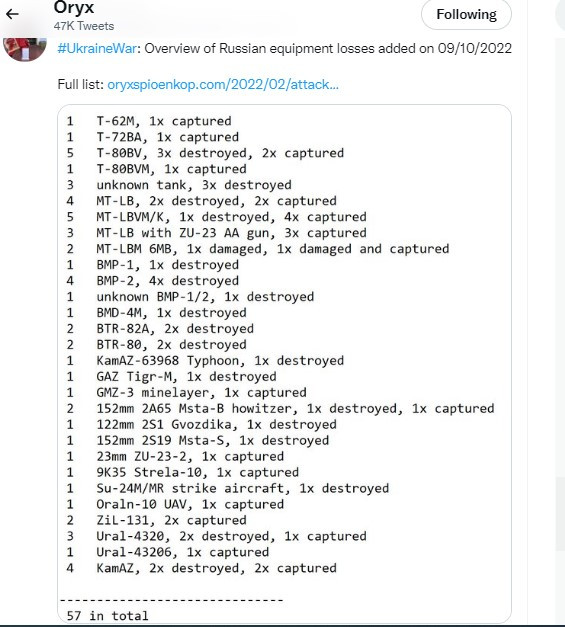Screen dimensions: 565x627
Task: Click the Following button
Action: pyautogui.click(x=466, y=14)
